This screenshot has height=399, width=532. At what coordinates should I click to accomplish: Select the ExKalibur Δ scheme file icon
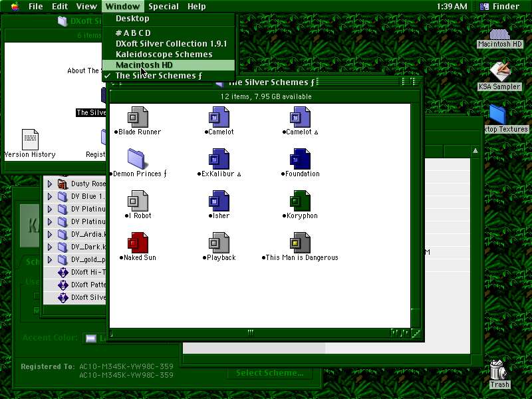click(219, 159)
